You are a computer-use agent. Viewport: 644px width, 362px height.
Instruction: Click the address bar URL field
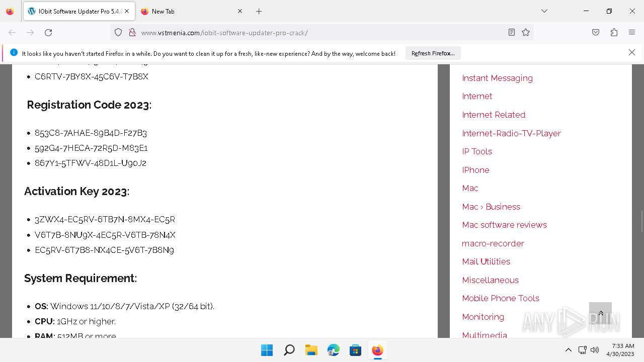tap(322, 33)
